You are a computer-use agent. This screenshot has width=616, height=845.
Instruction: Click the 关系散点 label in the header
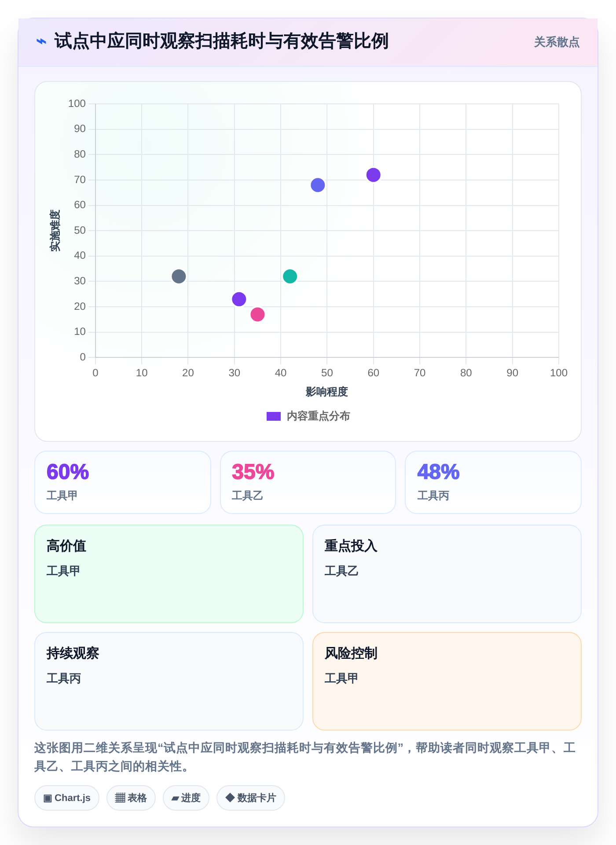(557, 42)
